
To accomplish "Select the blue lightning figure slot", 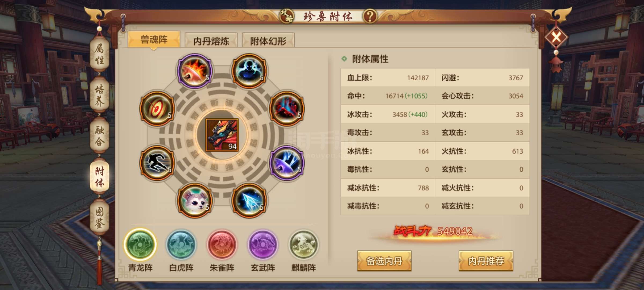I will pos(249,71).
